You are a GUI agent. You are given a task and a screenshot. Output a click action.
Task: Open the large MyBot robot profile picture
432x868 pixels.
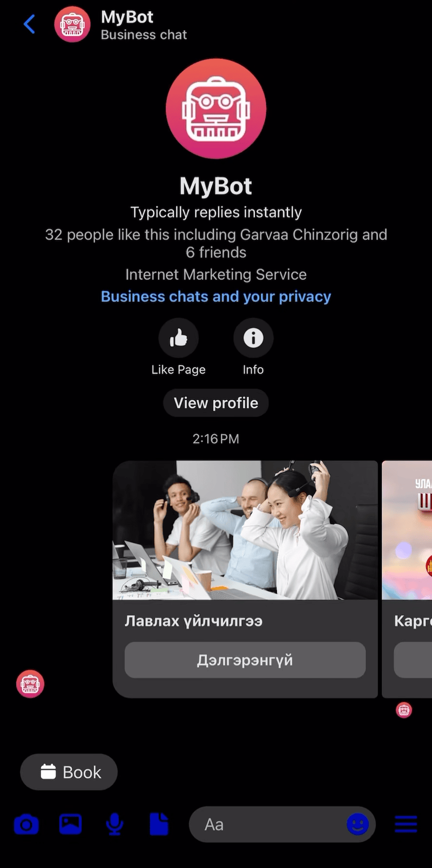216,109
